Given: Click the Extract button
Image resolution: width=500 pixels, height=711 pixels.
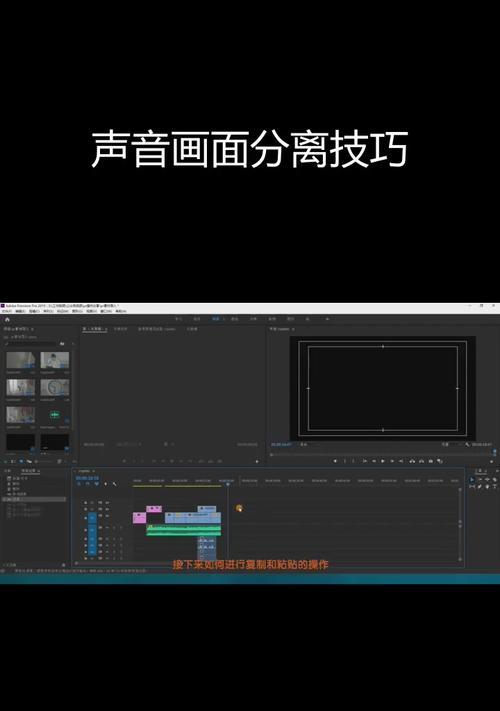Looking at the screenshot, I should tap(421, 461).
